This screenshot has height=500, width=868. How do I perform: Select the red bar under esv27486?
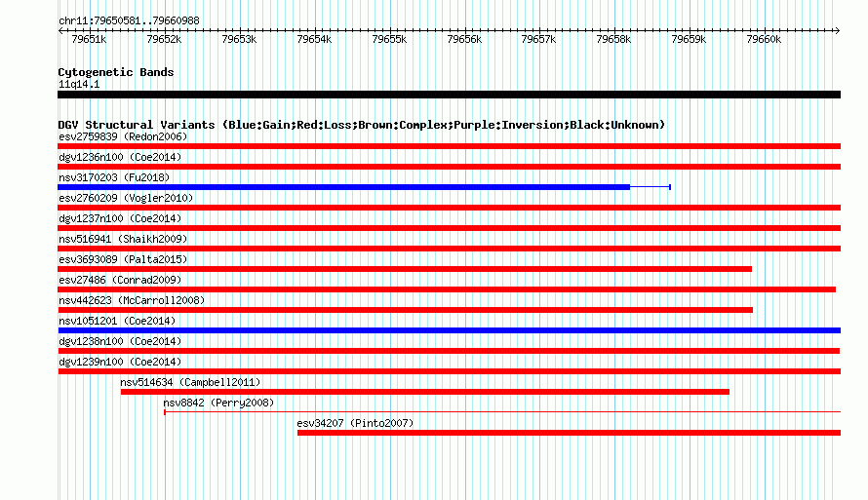pos(447,289)
